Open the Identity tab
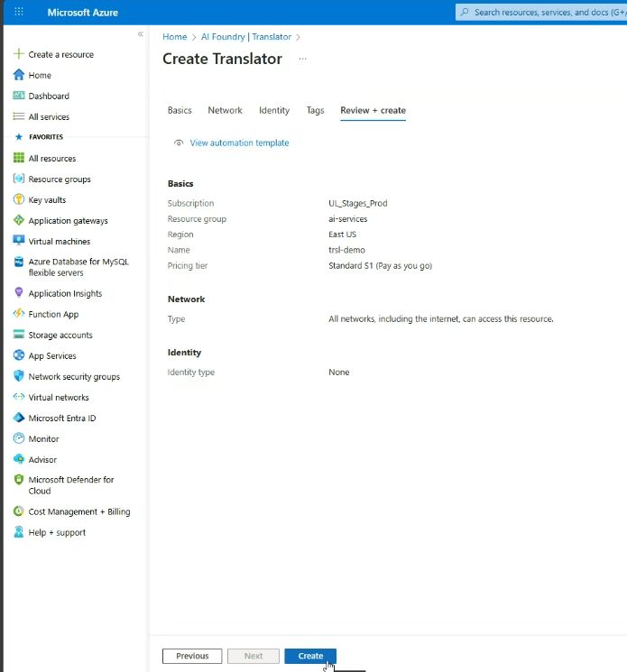The width and height of the screenshot is (627, 672). click(x=274, y=110)
